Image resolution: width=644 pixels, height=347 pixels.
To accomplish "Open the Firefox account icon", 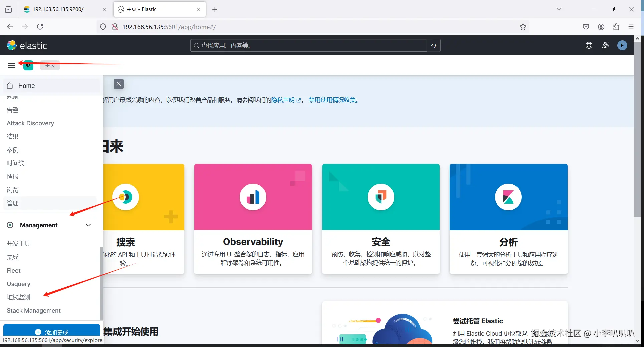I will click(x=601, y=27).
